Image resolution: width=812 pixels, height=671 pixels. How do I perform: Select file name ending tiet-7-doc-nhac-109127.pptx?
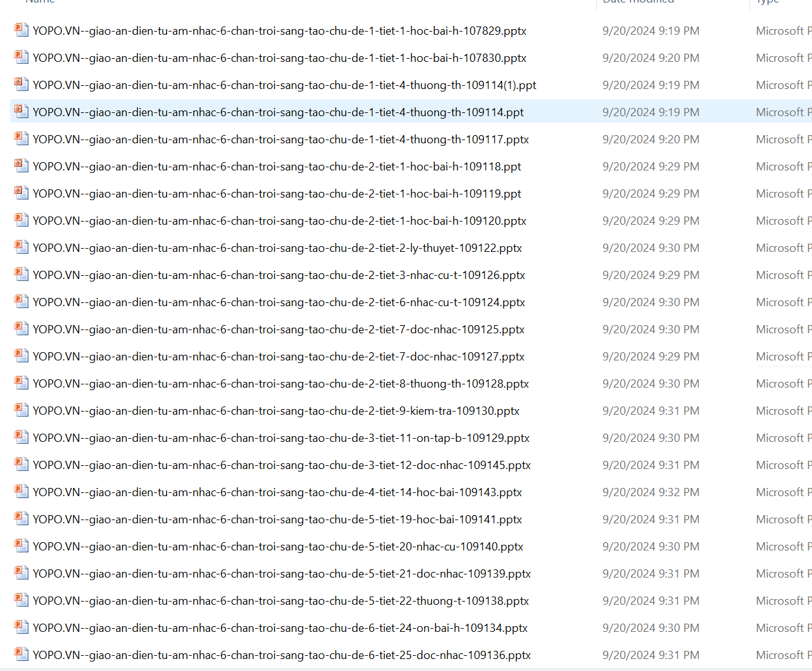[x=279, y=357]
